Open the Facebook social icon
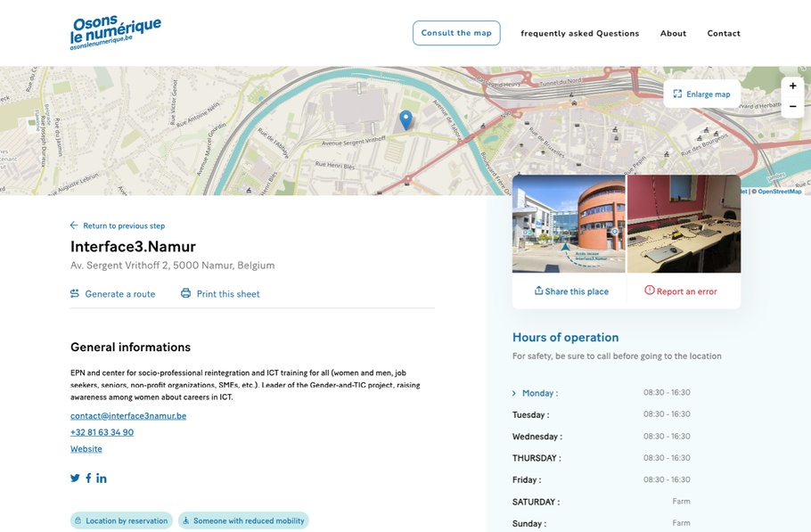The width and height of the screenshot is (811, 532). [88, 479]
